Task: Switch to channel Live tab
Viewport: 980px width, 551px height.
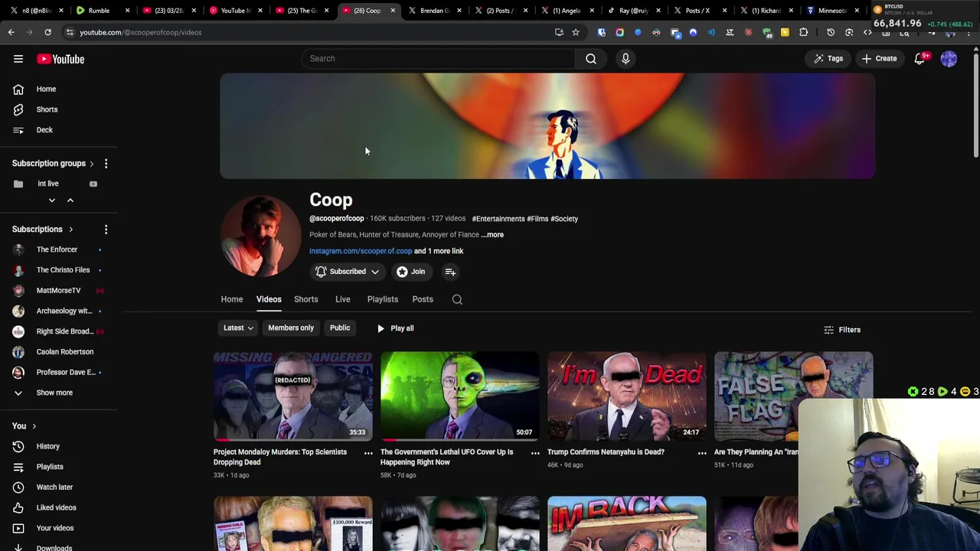Action: pyautogui.click(x=342, y=299)
